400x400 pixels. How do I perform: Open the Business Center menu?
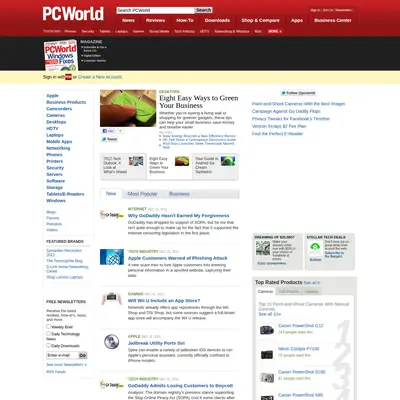[x=333, y=20]
